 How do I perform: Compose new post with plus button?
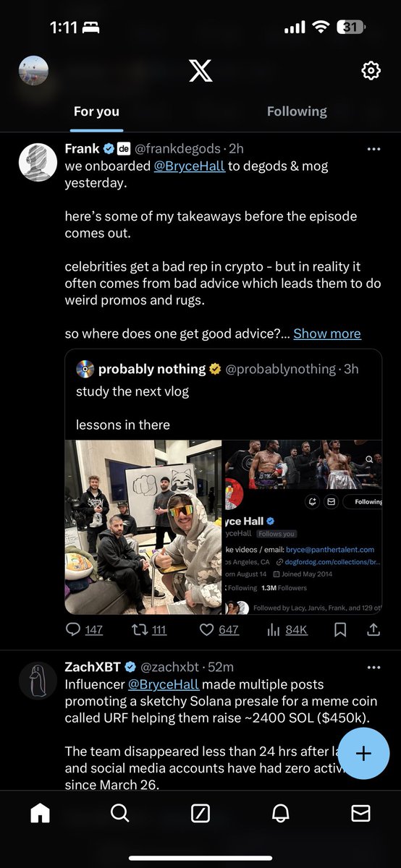coord(363,753)
